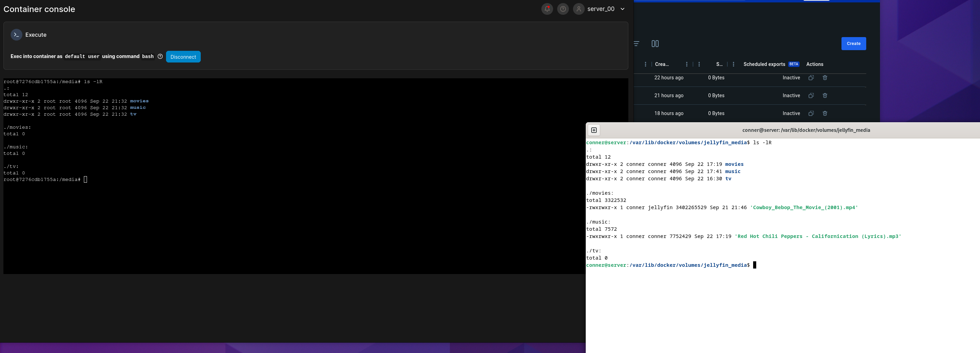Delete the 22 hours ago row
The width and height of the screenshot is (980, 353).
click(825, 78)
